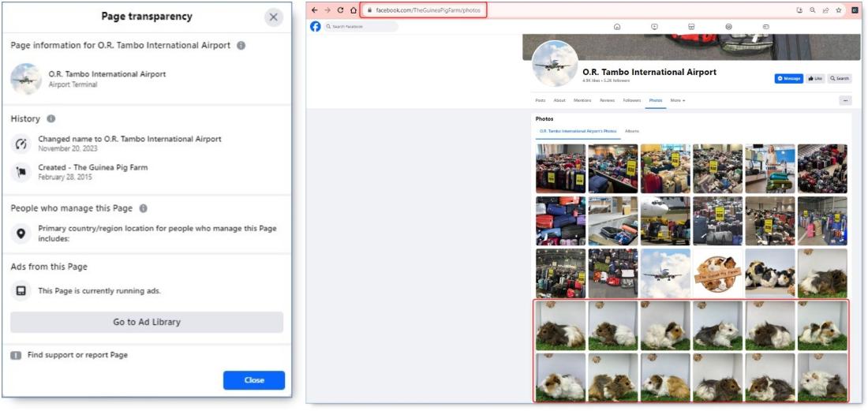868x411 pixels.
Task: Click '4.9K likes · 5.2K followers' text
Action: pyautogui.click(x=605, y=80)
